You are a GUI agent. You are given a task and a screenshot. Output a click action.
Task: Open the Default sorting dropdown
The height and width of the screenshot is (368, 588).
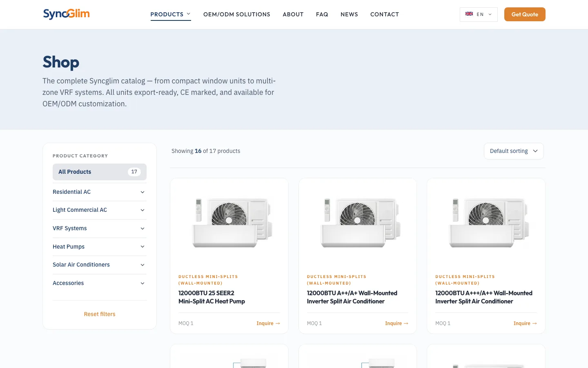(514, 151)
